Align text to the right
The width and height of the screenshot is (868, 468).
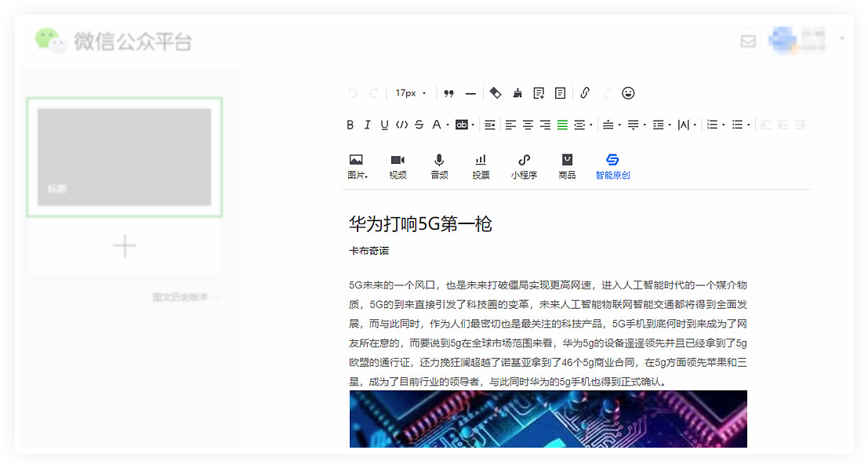tap(545, 125)
